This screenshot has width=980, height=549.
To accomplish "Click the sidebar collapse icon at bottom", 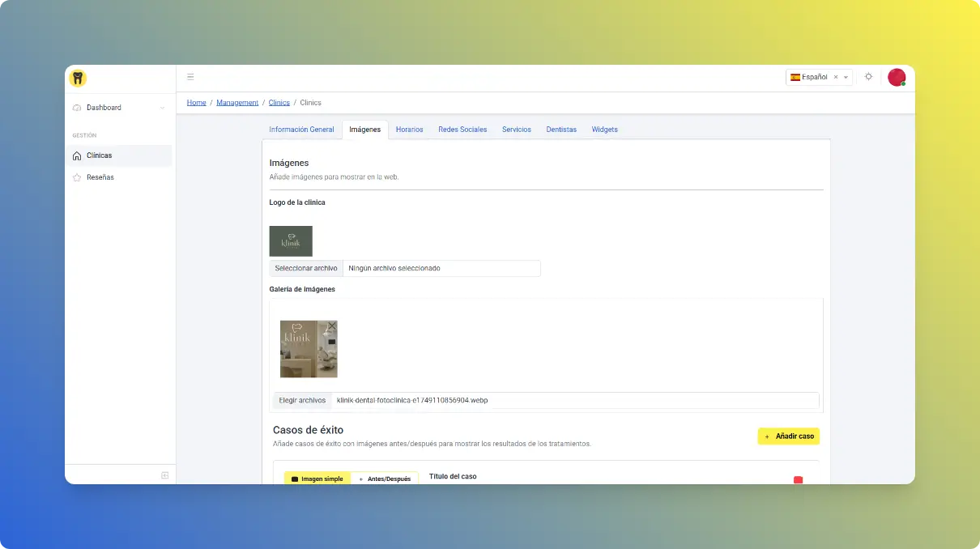I will click(x=164, y=475).
